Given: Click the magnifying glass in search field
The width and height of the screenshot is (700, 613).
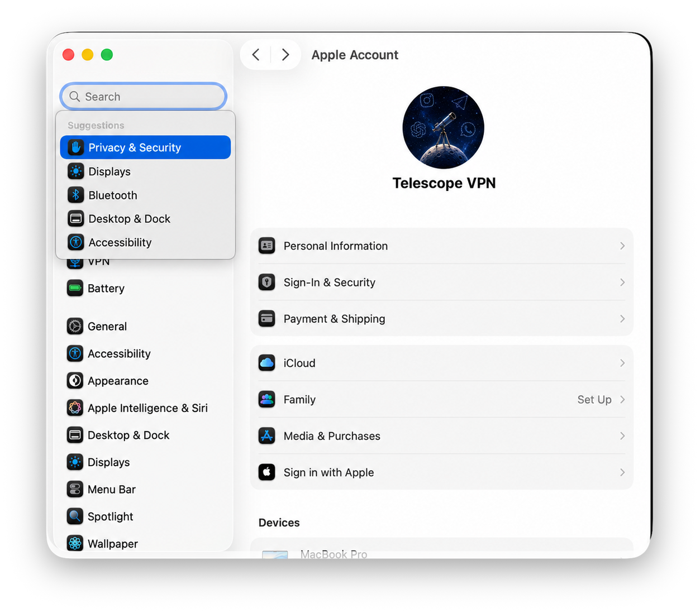Looking at the screenshot, I should (x=75, y=97).
